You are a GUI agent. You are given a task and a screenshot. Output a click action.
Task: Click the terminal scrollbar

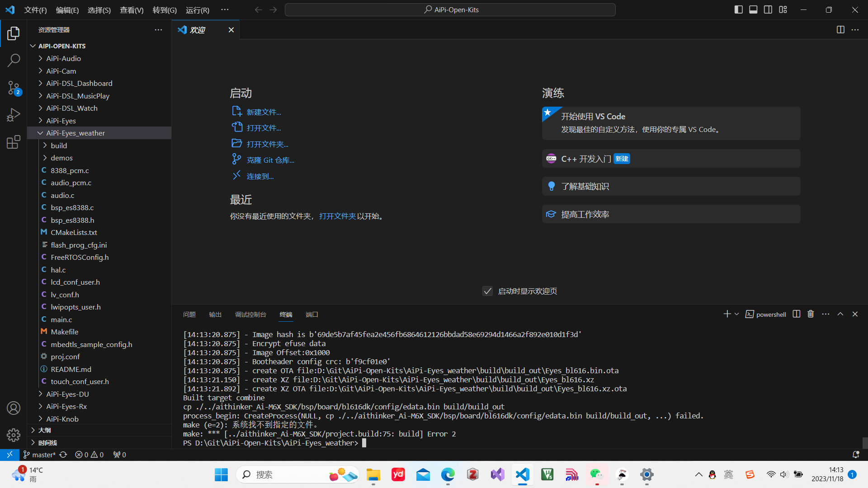(865, 442)
